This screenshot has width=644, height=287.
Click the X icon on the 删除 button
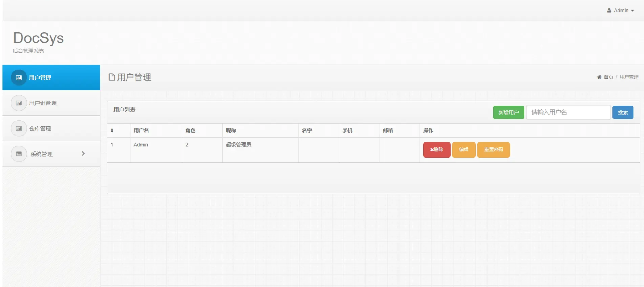click(x=432, y=150)
